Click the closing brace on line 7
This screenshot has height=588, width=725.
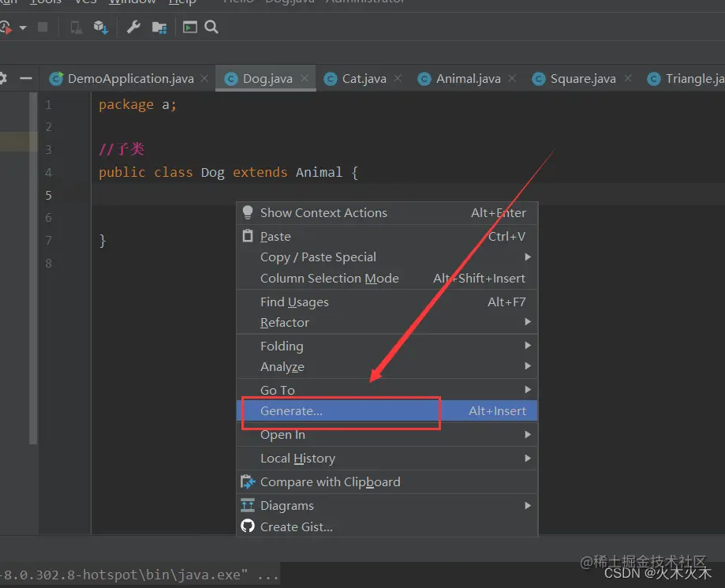point(103,241)
